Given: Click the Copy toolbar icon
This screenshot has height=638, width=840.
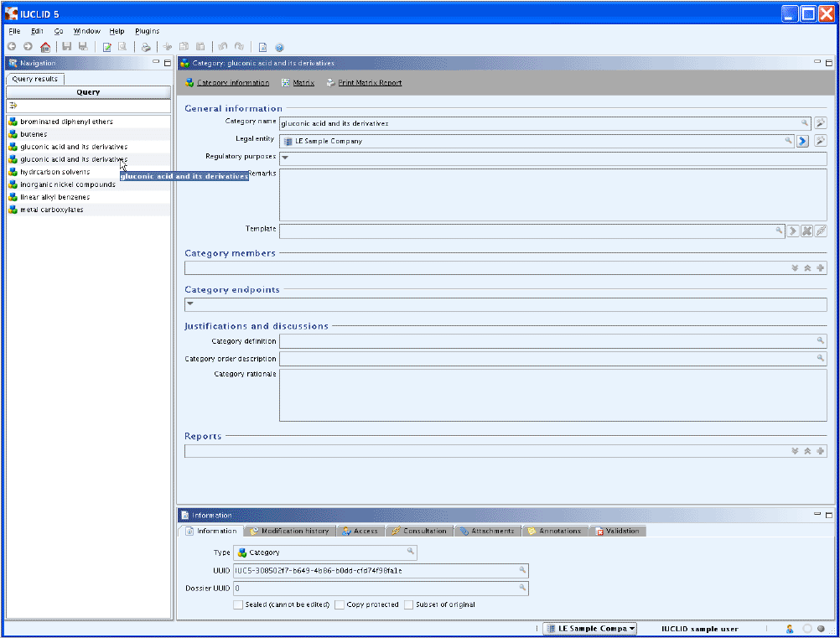Looking at the screenshot, I should [x=184, y=47].
